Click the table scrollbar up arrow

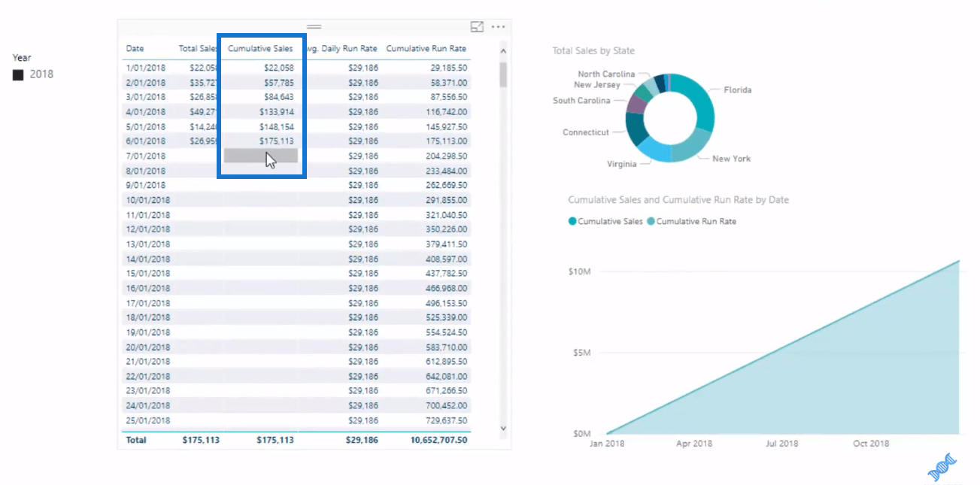pyautogui.click(x=503, y=51)
